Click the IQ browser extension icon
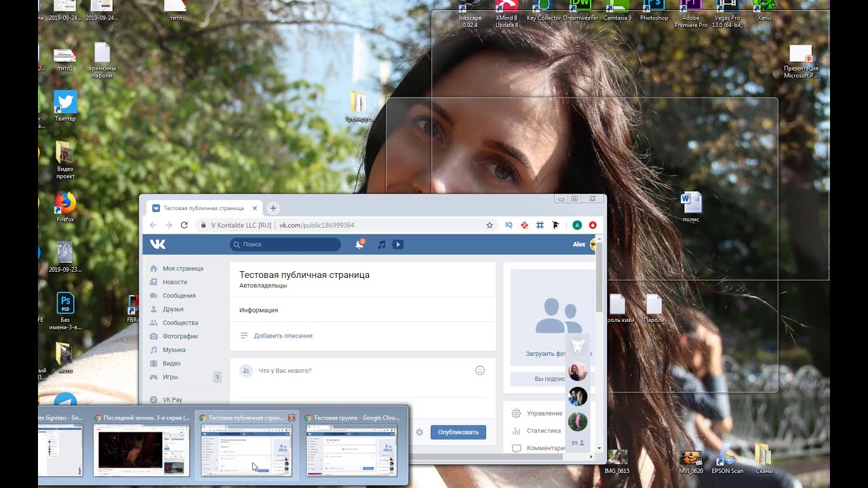This screenshot has height=488, width=868. 509,225
